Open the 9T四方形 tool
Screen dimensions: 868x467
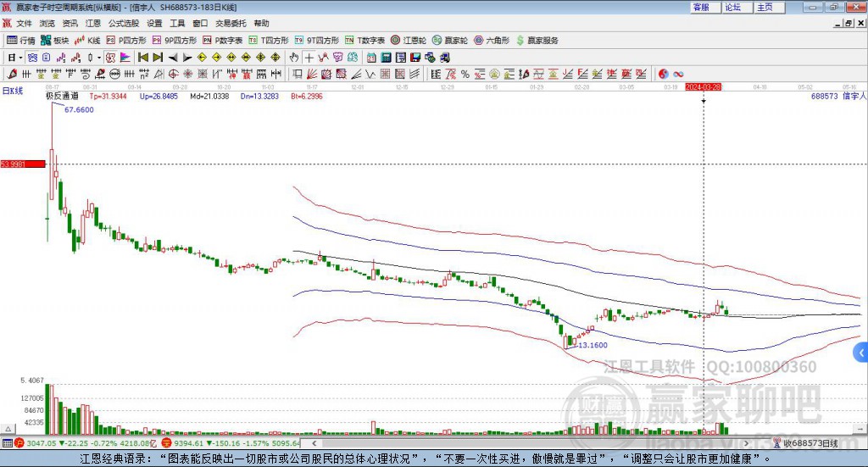pos(317,41)
